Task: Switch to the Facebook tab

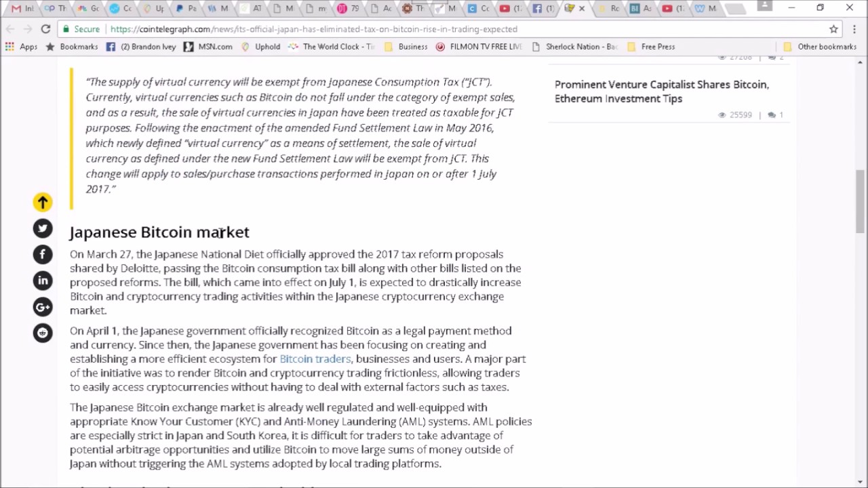Action: [543, 9]
